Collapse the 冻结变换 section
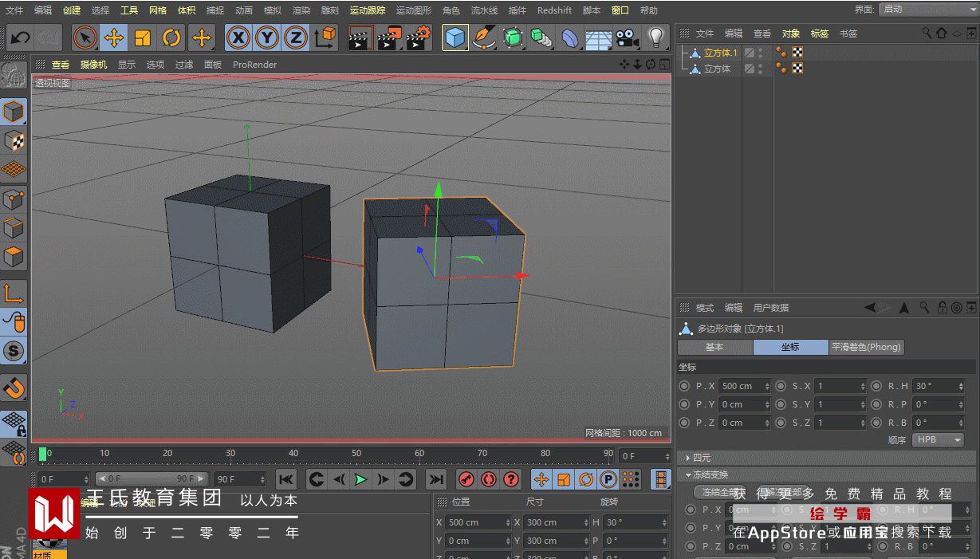This screenshot has width=980, height=559. pyautogui.click(x=706, y=474)
